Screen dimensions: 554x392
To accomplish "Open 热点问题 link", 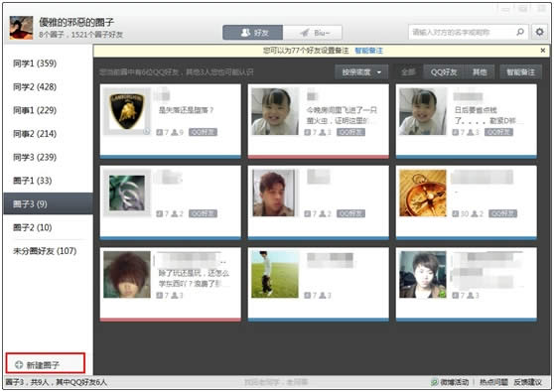I will click(x=493, y=382).
